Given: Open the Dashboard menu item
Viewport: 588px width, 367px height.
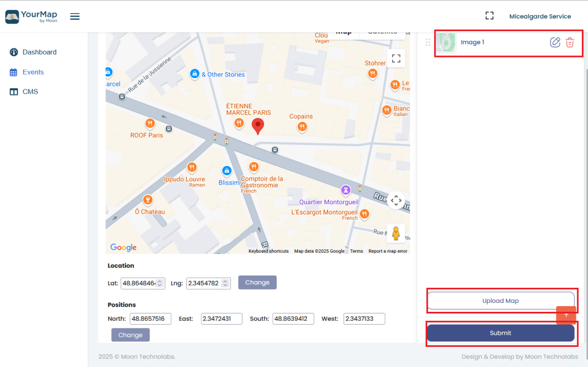Looking at the screenshot, I should [39, 52].
